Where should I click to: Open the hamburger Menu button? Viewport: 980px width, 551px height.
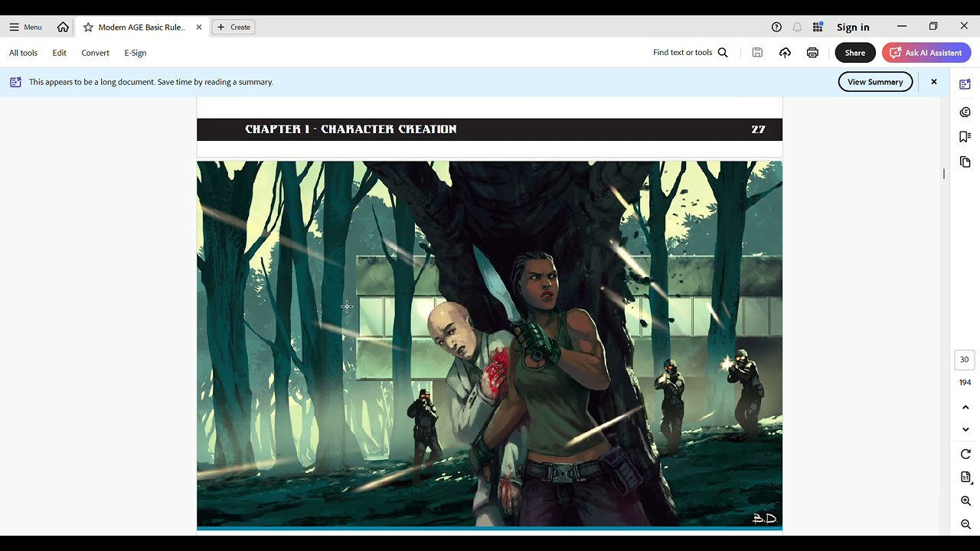click(25, 27)
